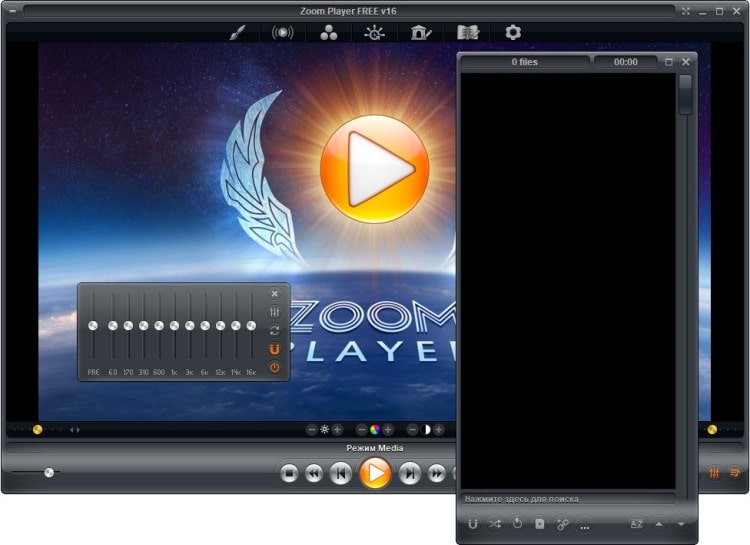Adjust the 600 Hz equalizer slider
The image size is (750, 545).
click(159, 326)
